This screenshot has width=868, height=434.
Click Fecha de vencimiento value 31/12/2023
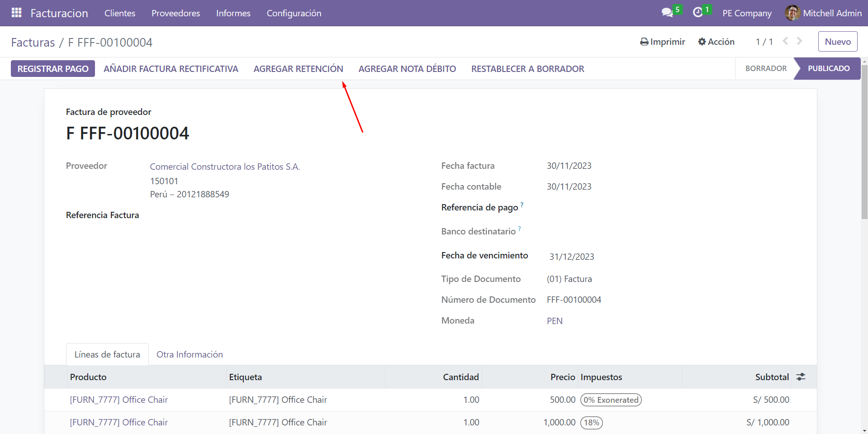coord(572,257)
